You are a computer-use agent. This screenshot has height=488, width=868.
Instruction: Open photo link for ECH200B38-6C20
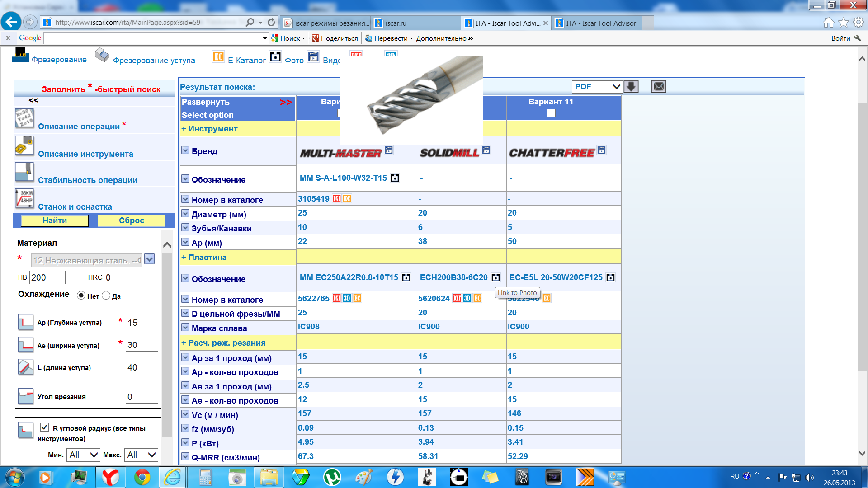tap(496, 277)
